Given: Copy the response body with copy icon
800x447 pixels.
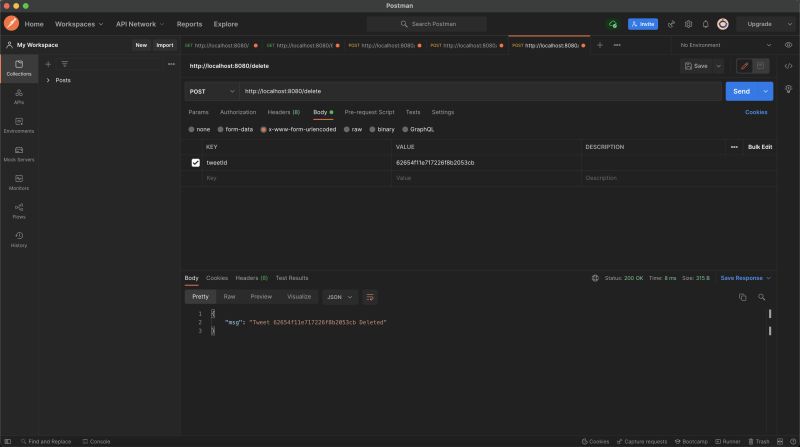Looking at the screenshot, I should pyautogui.click(x=743, y=297).
